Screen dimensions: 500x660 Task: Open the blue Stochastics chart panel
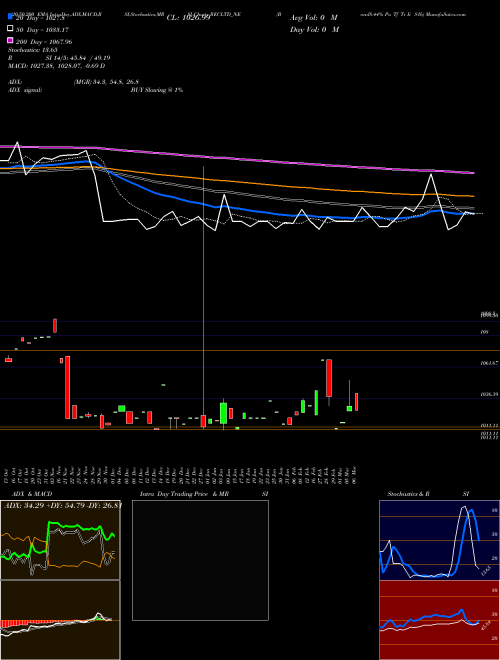(439, 540)
